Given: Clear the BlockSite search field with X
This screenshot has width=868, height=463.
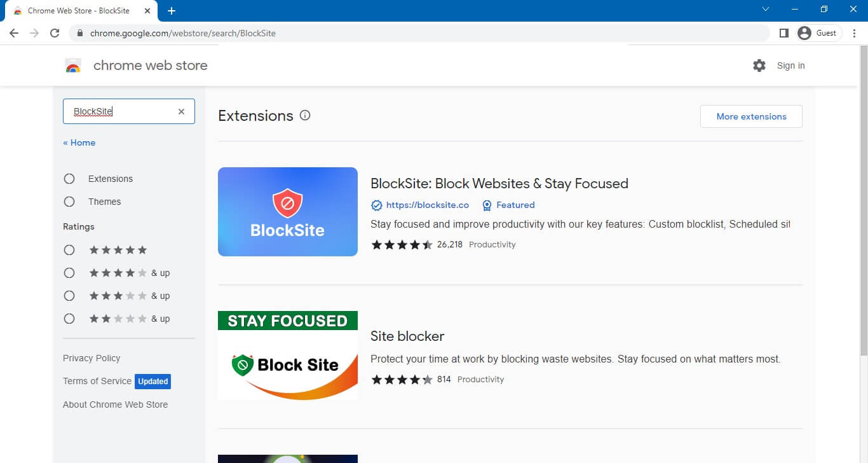Looking at the screenshot, I should [x=181, y=111].
